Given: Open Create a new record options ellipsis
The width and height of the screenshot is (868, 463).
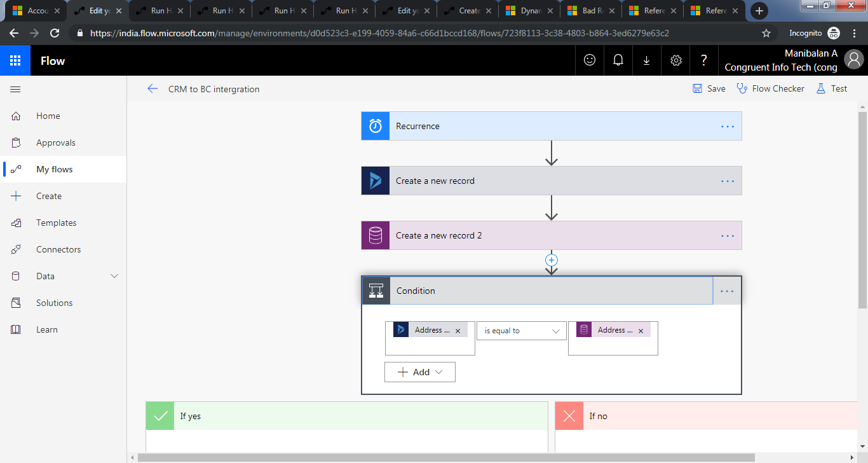Looking at the screenshot, I should click(x=728, y=181).
